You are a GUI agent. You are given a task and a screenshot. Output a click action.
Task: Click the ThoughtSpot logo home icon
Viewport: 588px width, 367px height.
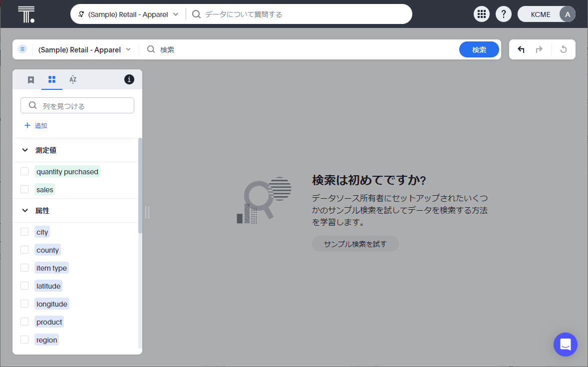(26, 14)
